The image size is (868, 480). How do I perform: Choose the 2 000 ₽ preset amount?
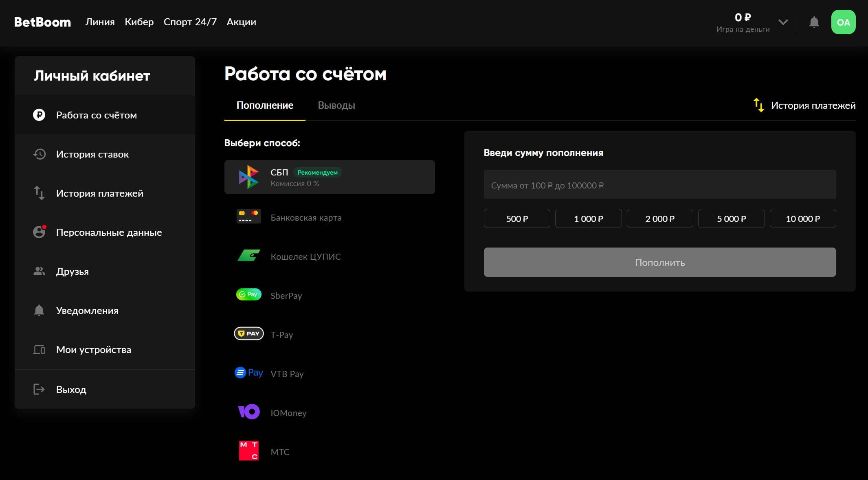(660, 219)
